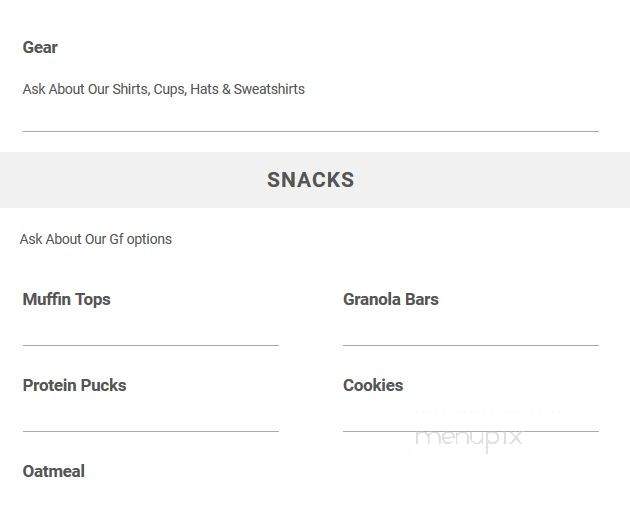Viewport: 630px width, 506px height.
Task: Click the divider line below Gear section
Action: (x=310, y=131)
